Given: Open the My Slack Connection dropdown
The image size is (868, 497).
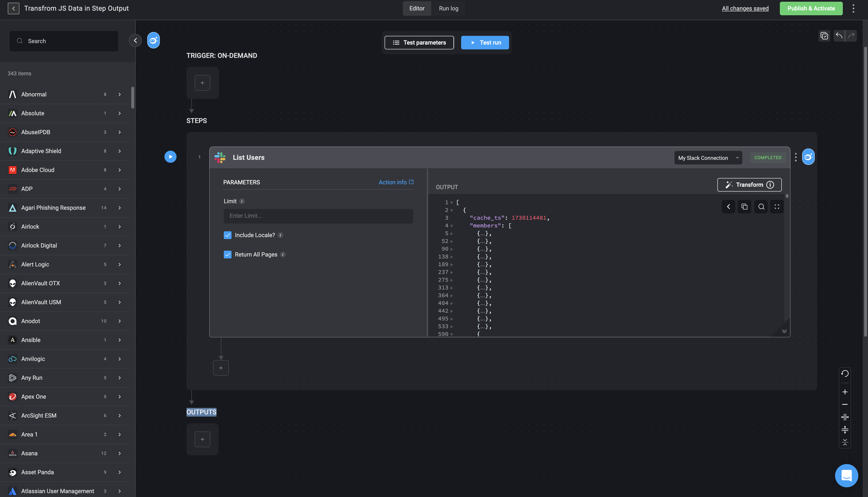Looking at the screenshot, I should pyautogui.click(x=708, y=158).
